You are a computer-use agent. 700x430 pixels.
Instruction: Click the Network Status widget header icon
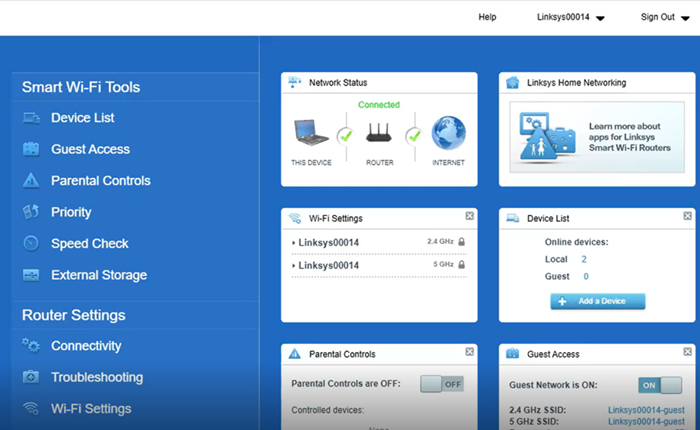pyautogui.click(x=295, y=82)
